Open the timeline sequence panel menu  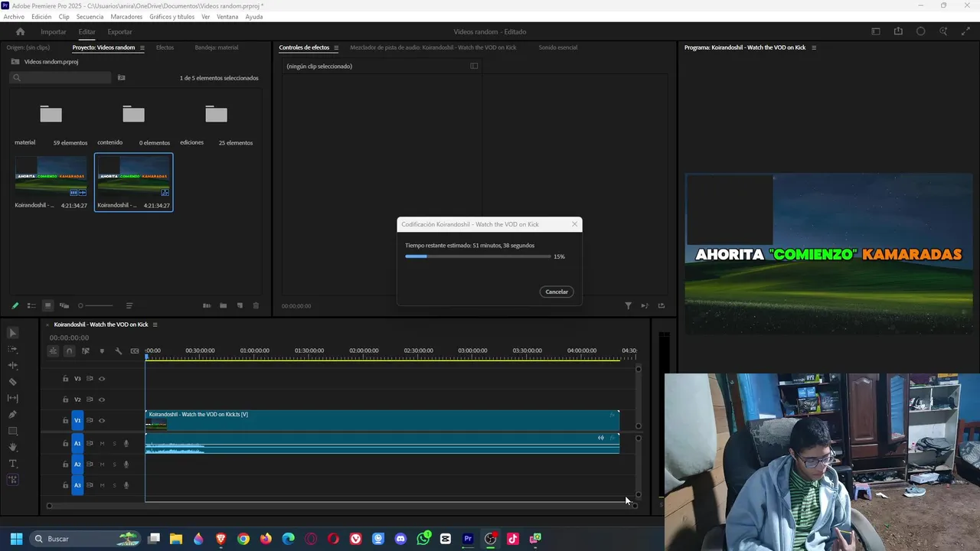(155, 324)
